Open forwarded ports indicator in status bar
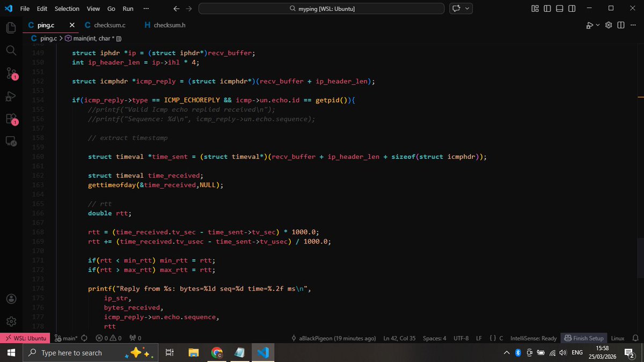 (x=135, y=338)
